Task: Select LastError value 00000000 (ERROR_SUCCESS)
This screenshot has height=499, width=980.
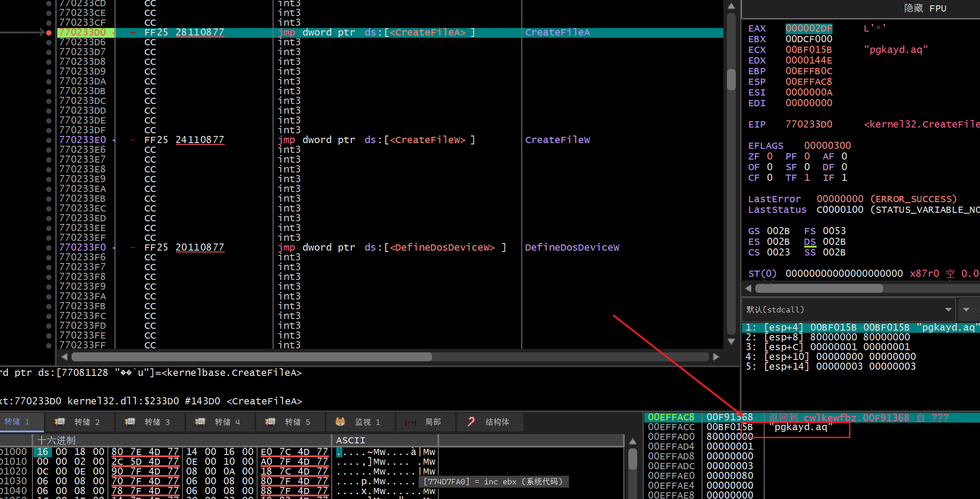Action: pos(886,199)
